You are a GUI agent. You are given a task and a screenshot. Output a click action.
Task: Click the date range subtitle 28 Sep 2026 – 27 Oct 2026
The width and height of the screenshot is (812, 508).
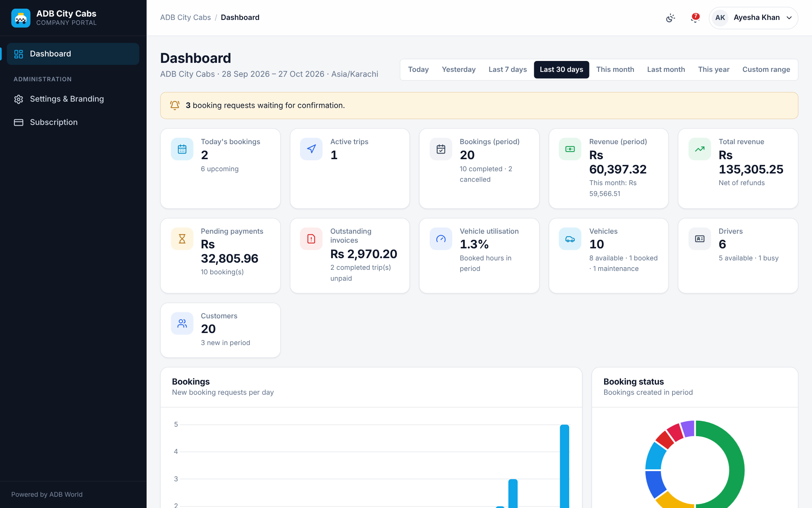coord(273,74)
